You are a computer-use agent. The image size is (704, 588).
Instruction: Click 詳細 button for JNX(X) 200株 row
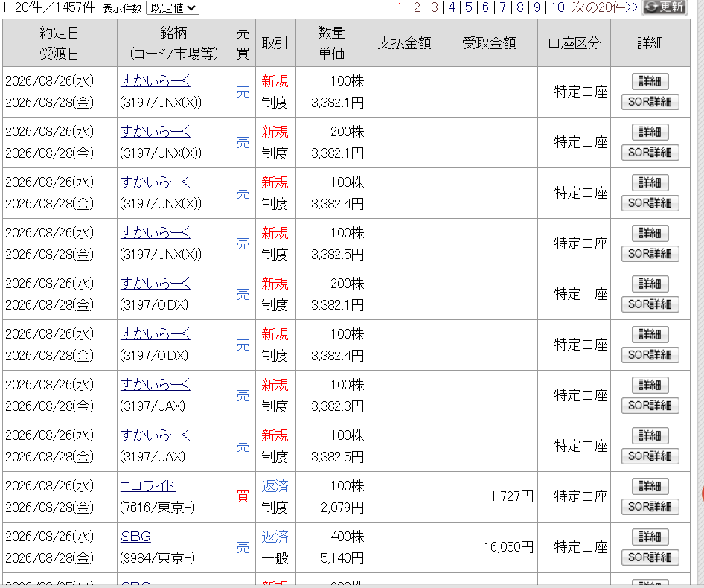coord(650,132)
